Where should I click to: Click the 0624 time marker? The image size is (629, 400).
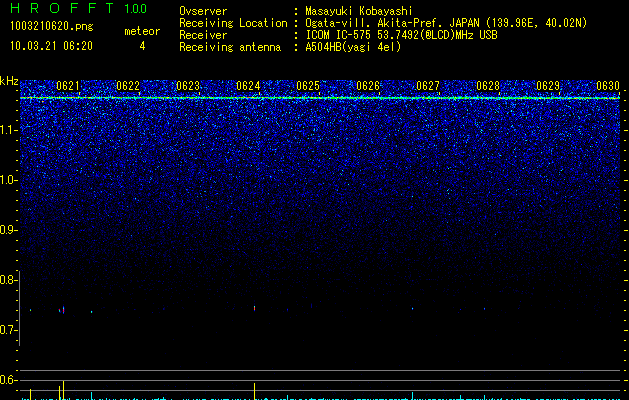[248, 85]
